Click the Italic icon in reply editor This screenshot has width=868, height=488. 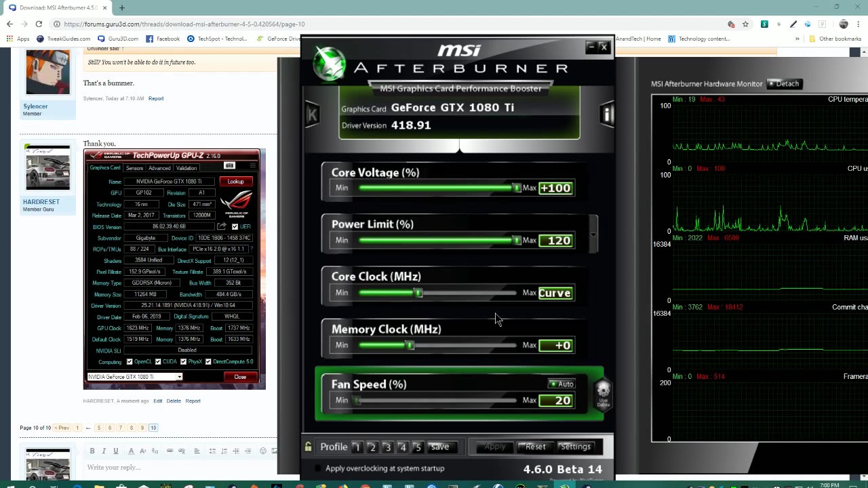(x=104, y=451)
